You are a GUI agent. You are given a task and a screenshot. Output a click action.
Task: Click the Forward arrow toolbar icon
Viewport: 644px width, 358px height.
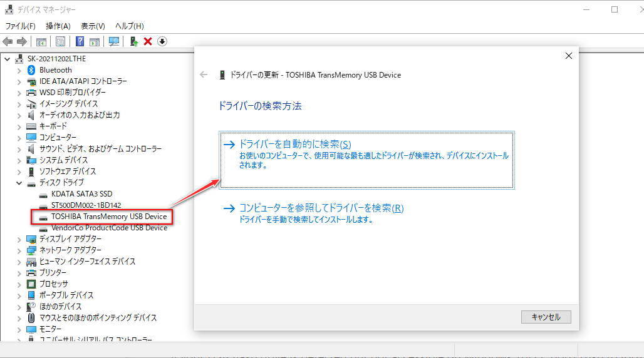(22, 41)
